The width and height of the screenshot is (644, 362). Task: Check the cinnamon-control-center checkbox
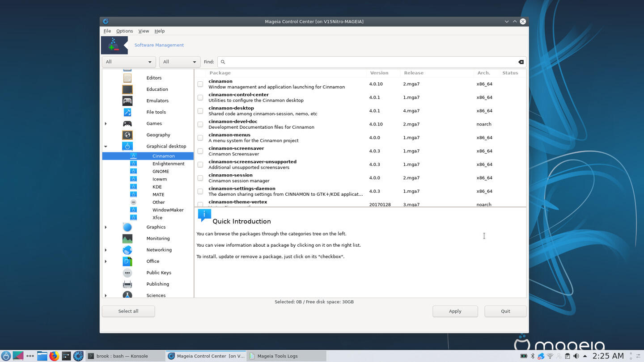[200, 97]
